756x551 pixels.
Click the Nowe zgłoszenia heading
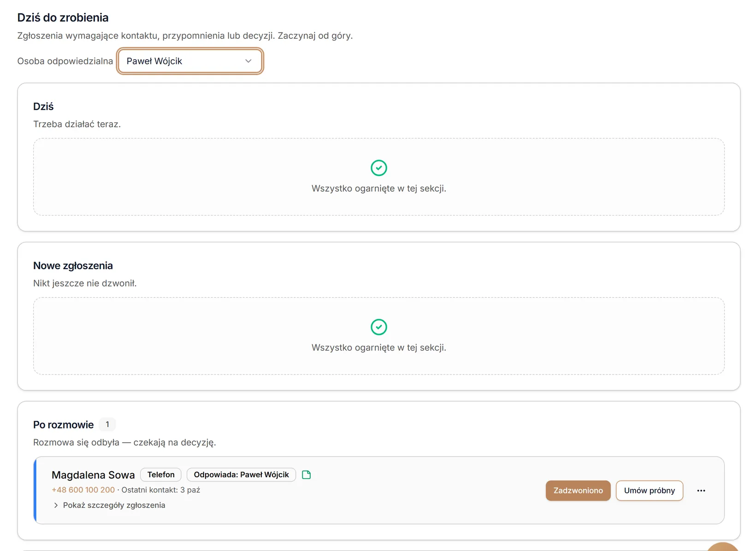(73, 265)
